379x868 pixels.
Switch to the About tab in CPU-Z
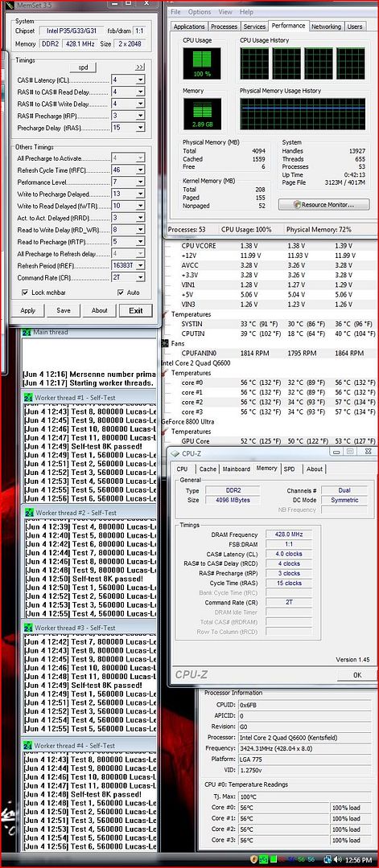click(x=314, y=469)
